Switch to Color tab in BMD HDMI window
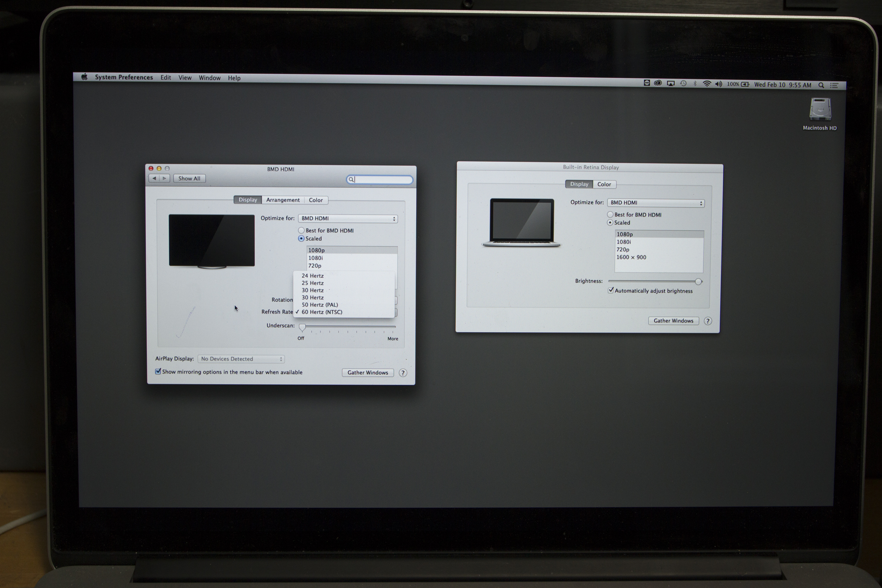Screen dimensions: 882x588 click(316, 200)
